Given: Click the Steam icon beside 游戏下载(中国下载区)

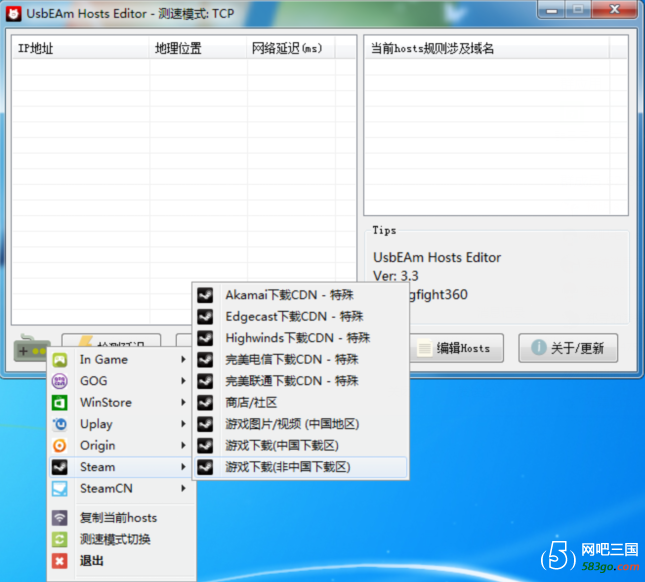Looking at the screenshot, I should [x=205, y=445].
